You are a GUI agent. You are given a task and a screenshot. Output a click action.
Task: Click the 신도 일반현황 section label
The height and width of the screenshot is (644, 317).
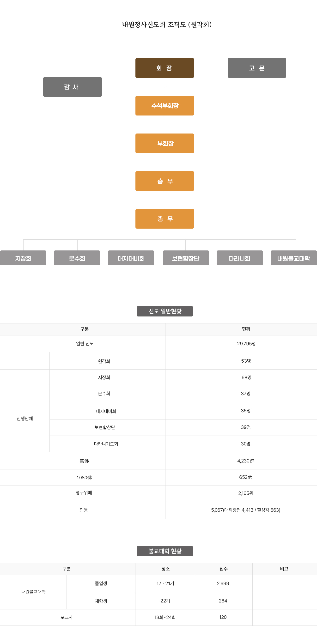[165, 311]
